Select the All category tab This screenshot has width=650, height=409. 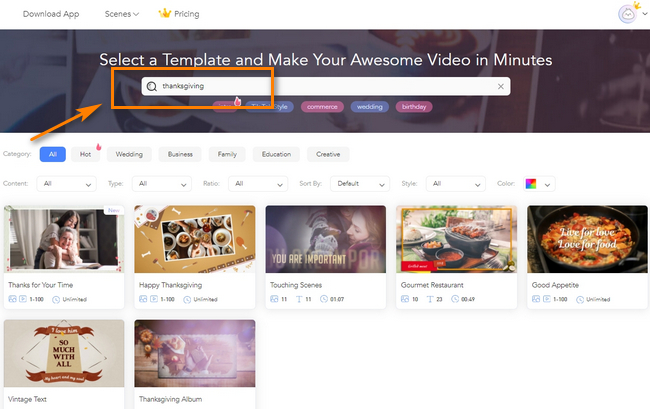point(53,154)
